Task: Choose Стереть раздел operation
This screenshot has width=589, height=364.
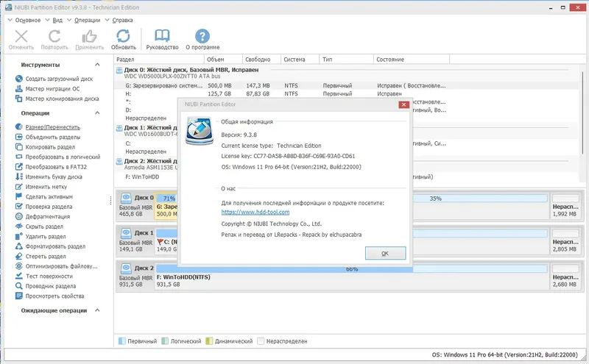Action: [40, 257]
